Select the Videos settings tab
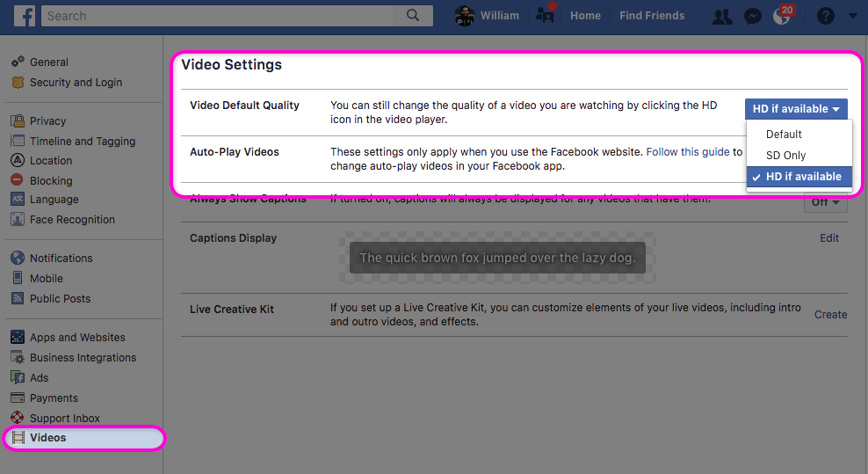The image size is (868, 474). (84, 438)
